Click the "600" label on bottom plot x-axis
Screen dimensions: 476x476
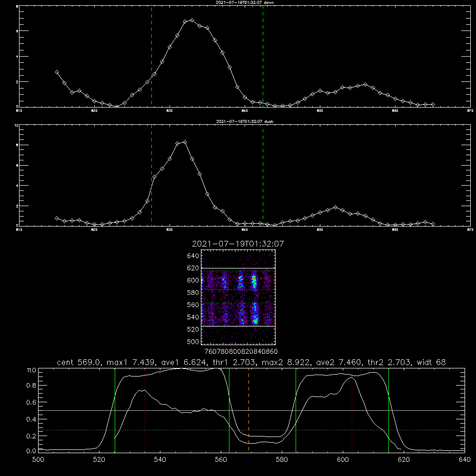point(343,460)
